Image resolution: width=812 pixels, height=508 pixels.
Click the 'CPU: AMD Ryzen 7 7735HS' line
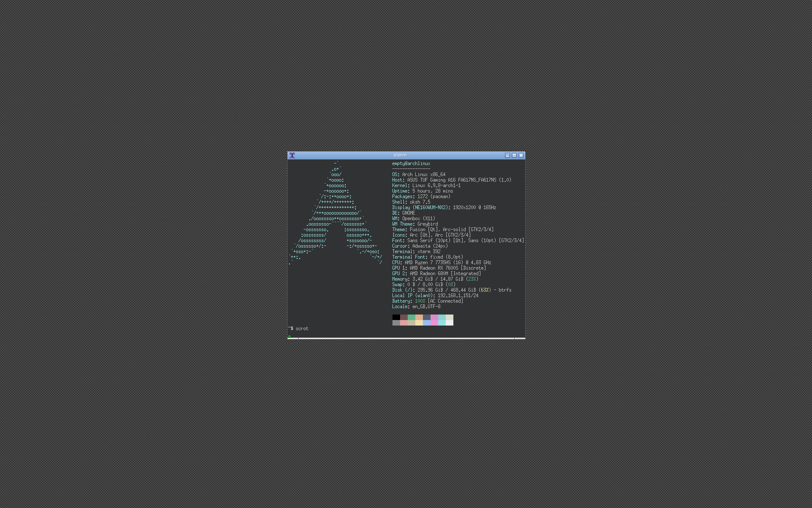tap(442, 262)
